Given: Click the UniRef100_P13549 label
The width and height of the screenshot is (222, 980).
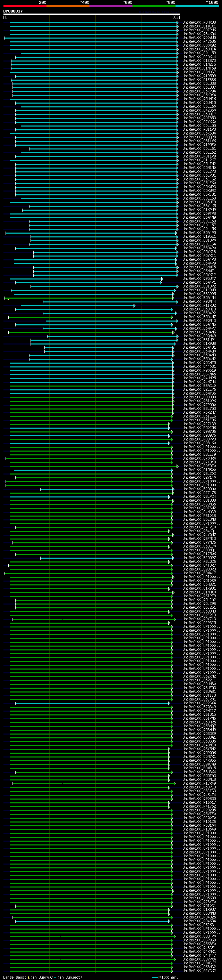Looking at the screenshot, I should (199, 829).
